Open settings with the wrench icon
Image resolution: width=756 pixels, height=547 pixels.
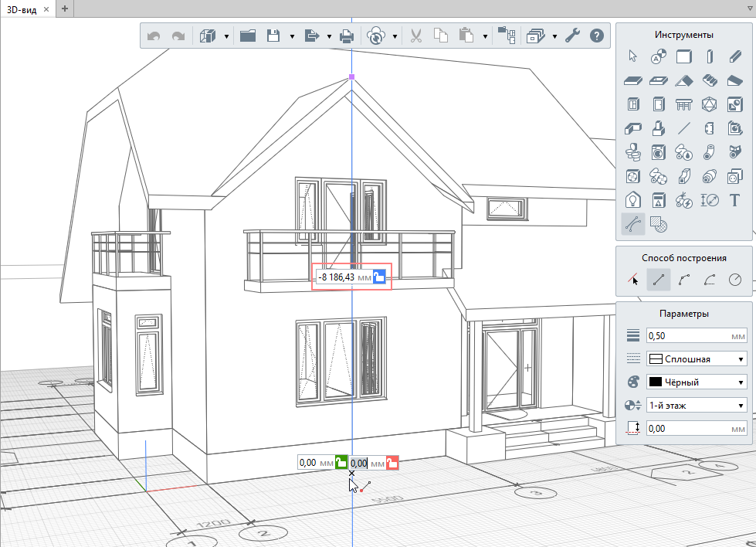pyautogui.click(x=572, y=36)
